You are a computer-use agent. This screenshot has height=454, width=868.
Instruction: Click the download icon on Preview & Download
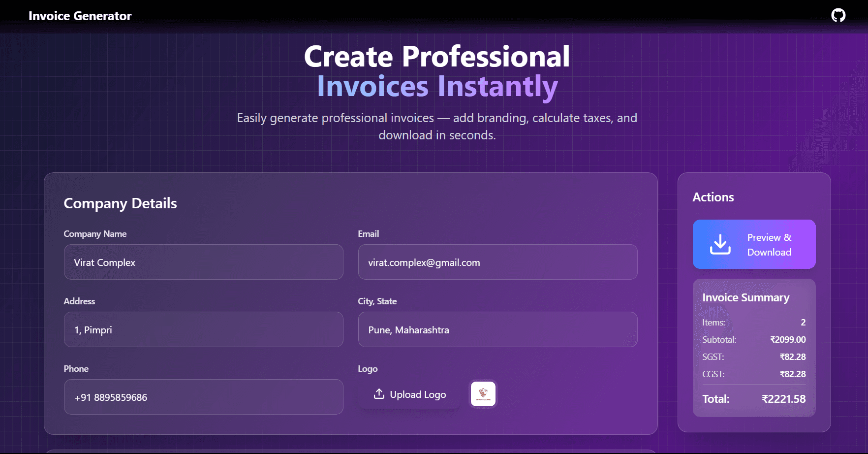click(720, 244)
